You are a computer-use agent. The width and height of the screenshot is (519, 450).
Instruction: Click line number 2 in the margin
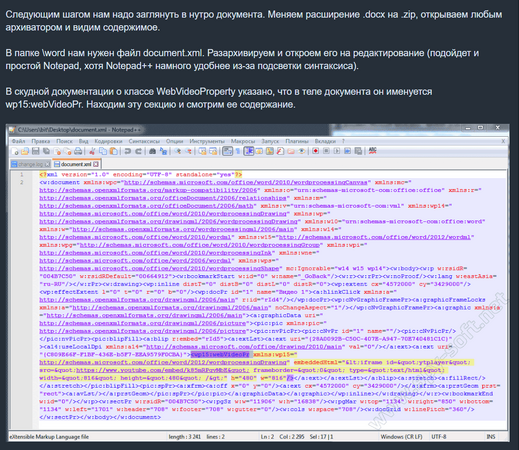[22, 182]
